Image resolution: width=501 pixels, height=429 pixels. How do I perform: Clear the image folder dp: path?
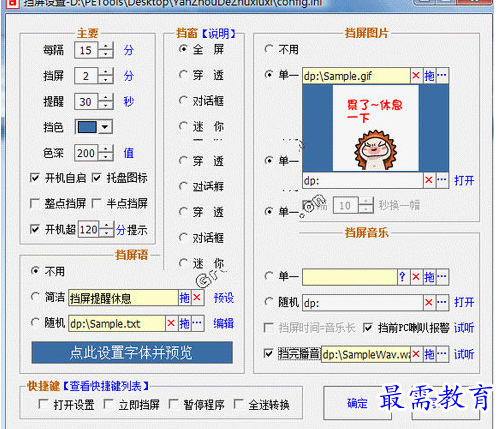[x=429, y=180]
